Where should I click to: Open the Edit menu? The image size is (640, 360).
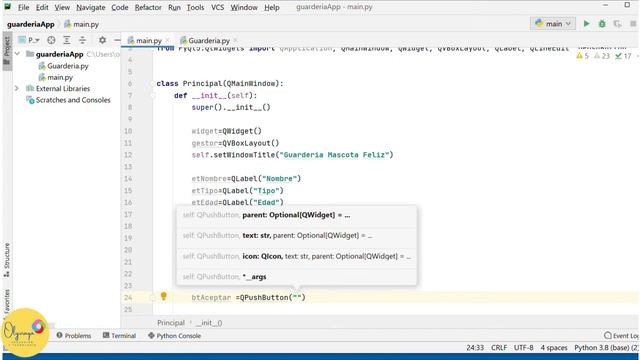point(42,7)
